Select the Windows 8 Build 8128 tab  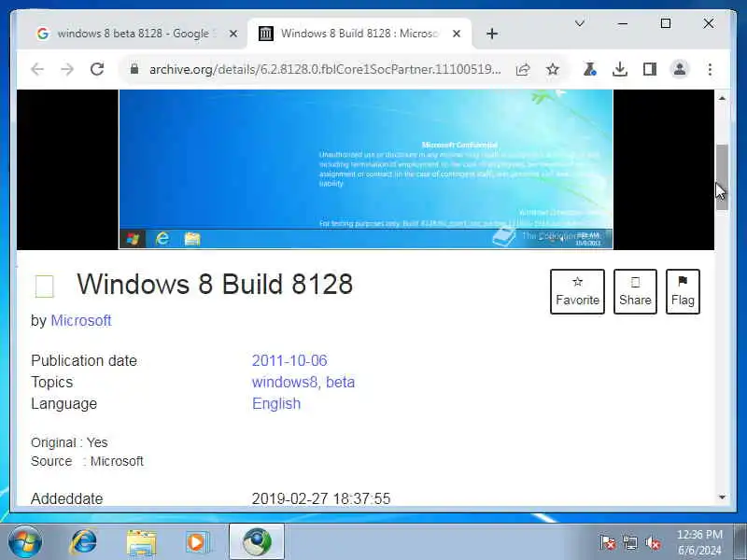pyautogui.click(x=359, y=34)
